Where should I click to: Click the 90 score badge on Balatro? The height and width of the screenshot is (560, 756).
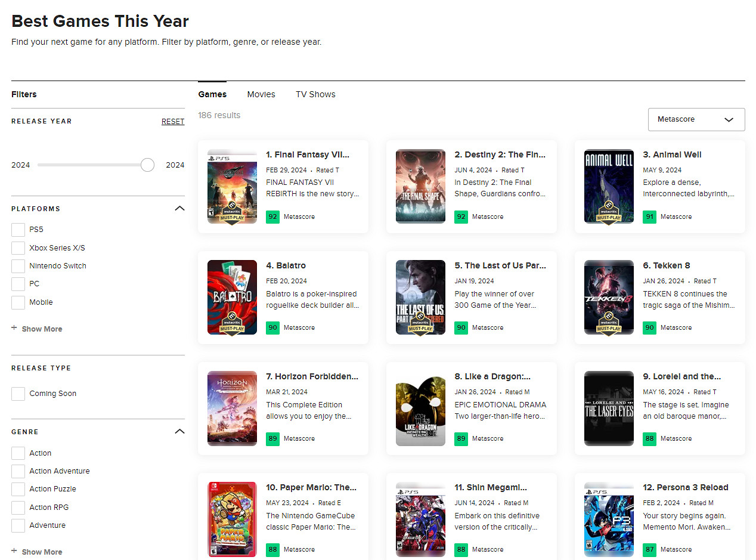272,327
